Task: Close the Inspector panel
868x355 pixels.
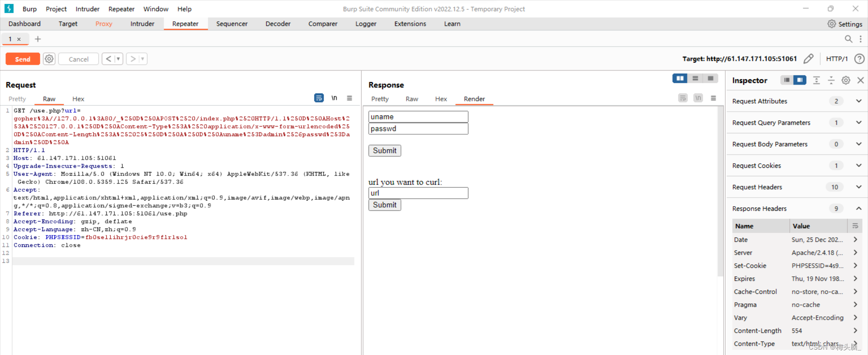Action: point(861,80)
